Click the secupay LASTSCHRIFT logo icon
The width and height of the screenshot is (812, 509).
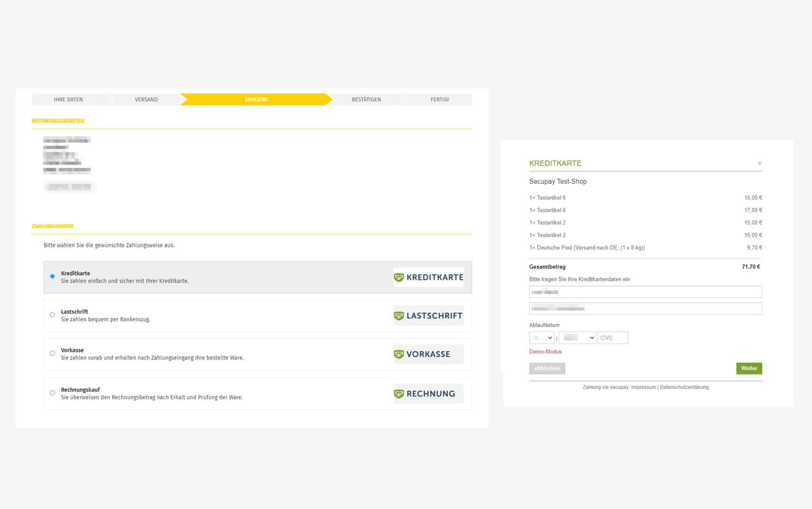click(428, 316)
